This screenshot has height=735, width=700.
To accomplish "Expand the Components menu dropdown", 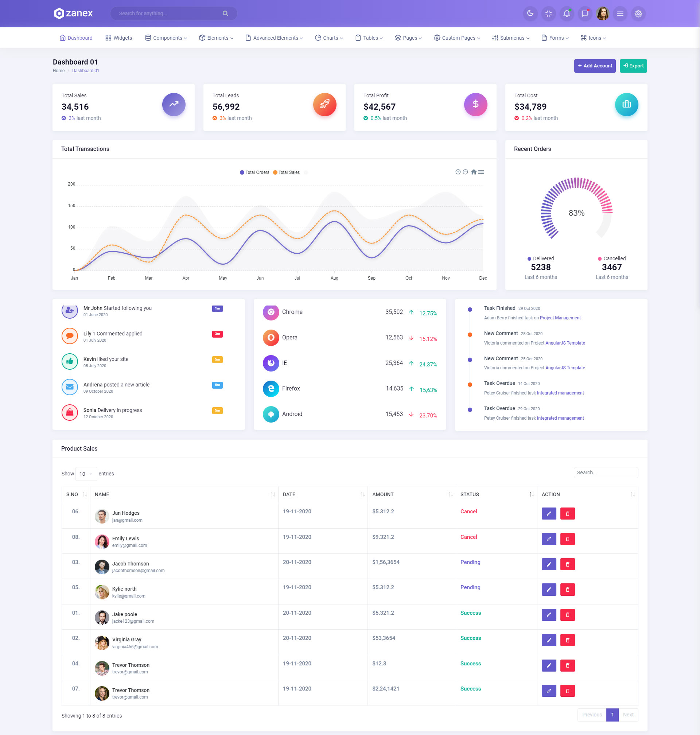I will 166,38.
